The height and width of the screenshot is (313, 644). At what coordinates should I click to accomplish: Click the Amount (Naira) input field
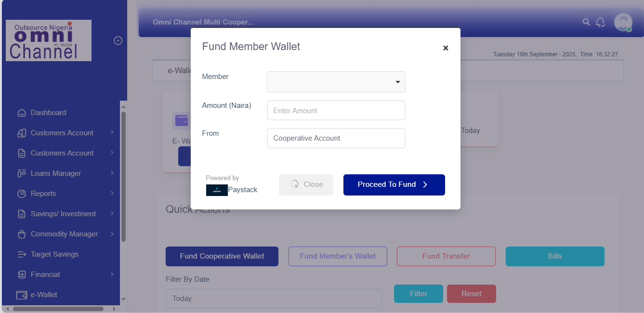point(336,110)
